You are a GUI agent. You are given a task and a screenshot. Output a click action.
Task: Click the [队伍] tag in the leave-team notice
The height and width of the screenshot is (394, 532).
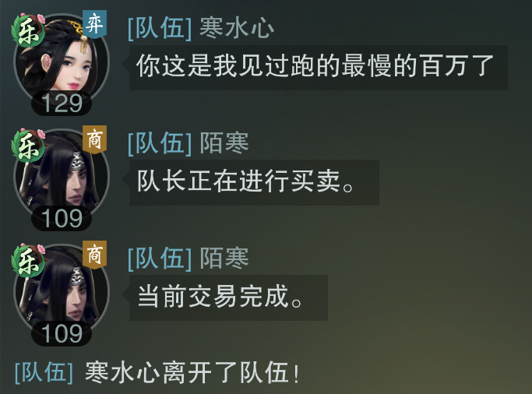[44, 372]
